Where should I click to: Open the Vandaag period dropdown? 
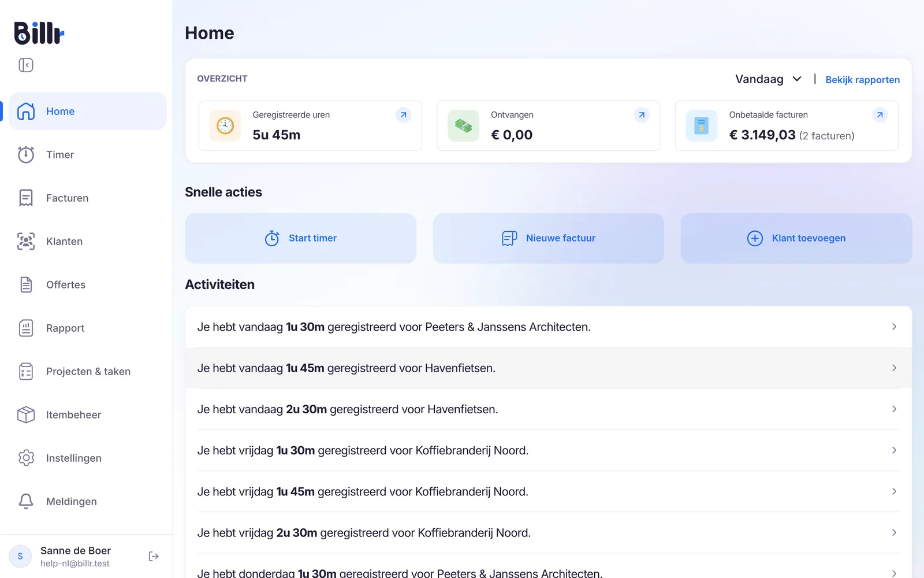tap(768, 79)
